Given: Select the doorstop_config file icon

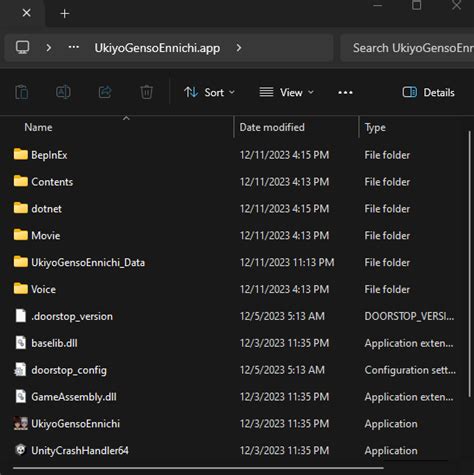Looking at the screenshot, I should [x=20, y=370].
